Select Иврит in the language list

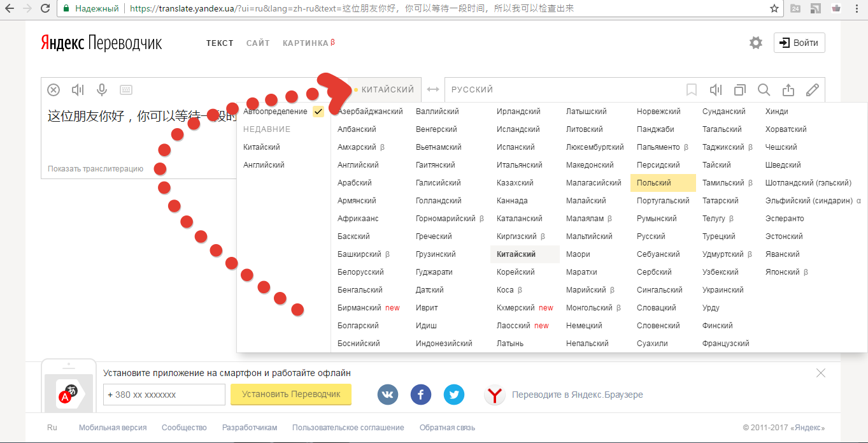click(427, 308)
